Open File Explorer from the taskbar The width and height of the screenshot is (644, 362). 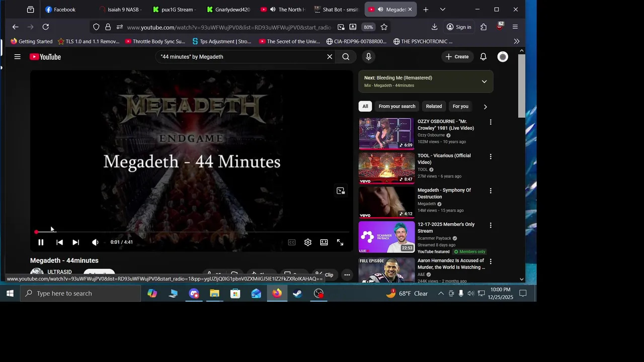(x=215, y=294)
